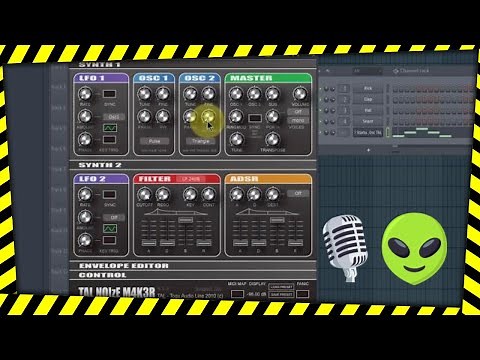480x360 pixels.
Task: Click ADSR section Dest knob
Action: (x=272, y=195)
